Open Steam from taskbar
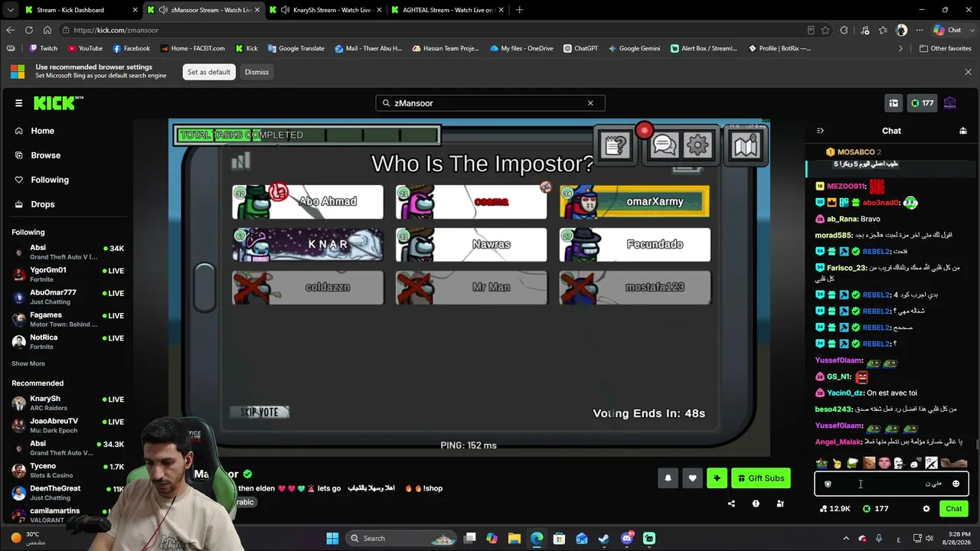This screenshot has width=980, height=551. pyautogui.click(x=604, y=538)
